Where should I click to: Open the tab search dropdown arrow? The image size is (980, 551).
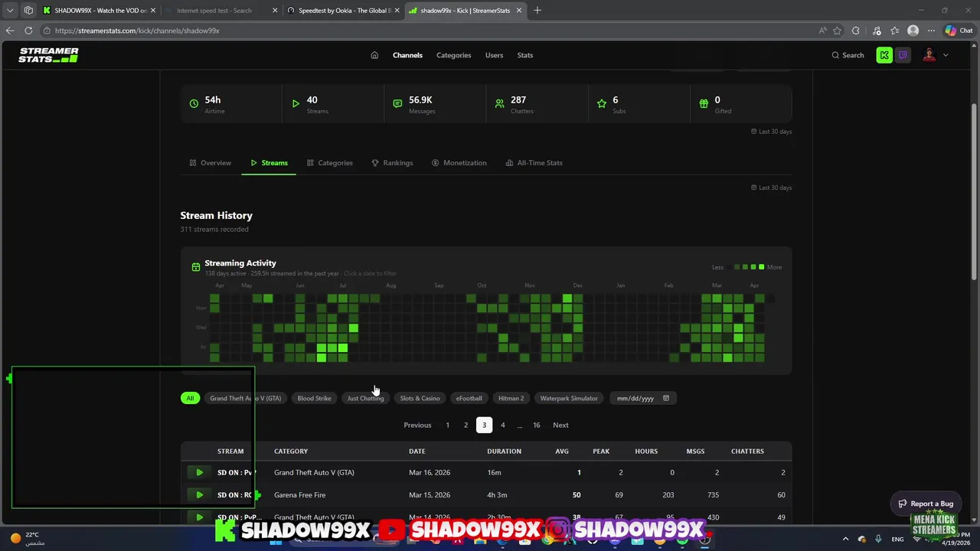[10, 11]
